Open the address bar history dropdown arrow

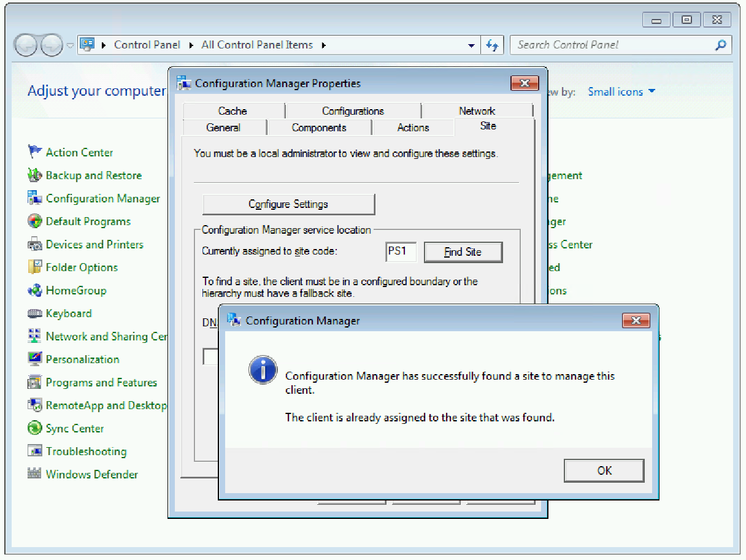[471, 45]
